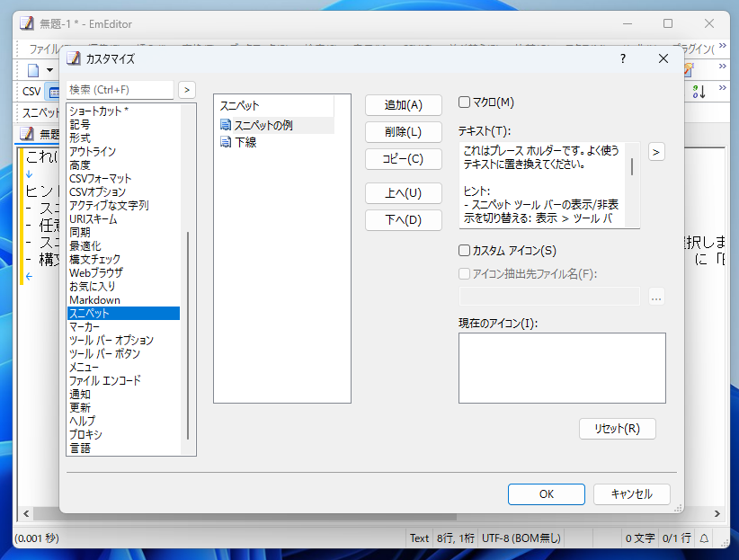Select Markdown category
The image size is (739, 560).
[x=123, y=300]
